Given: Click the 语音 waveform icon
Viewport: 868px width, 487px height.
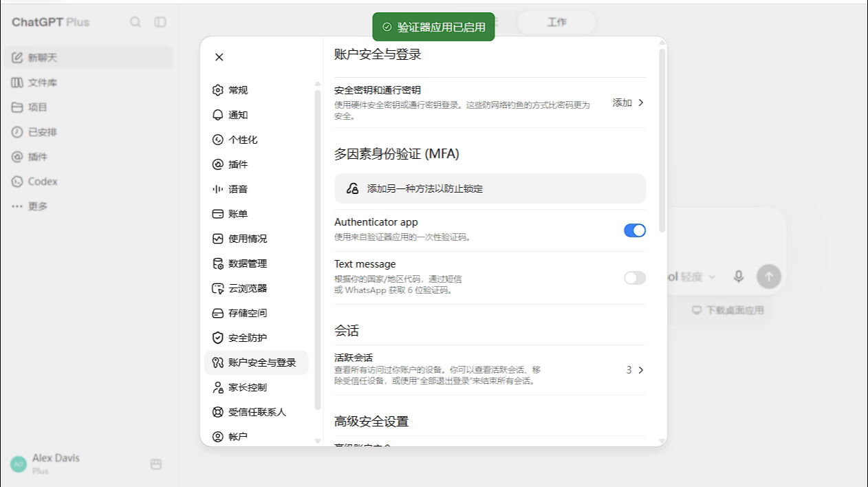Looking at the screenshot, I should coord(218,189).
